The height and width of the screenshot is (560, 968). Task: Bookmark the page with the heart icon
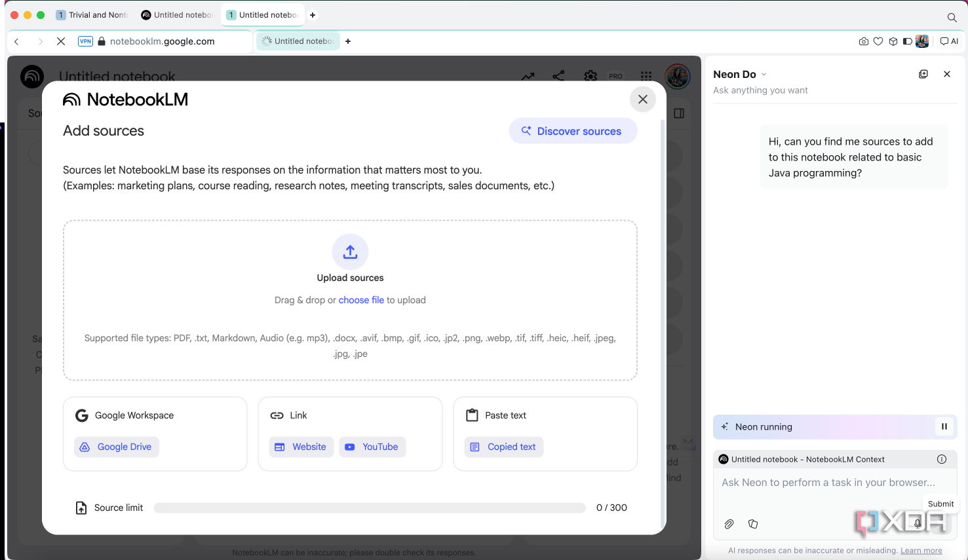[878, 41]
